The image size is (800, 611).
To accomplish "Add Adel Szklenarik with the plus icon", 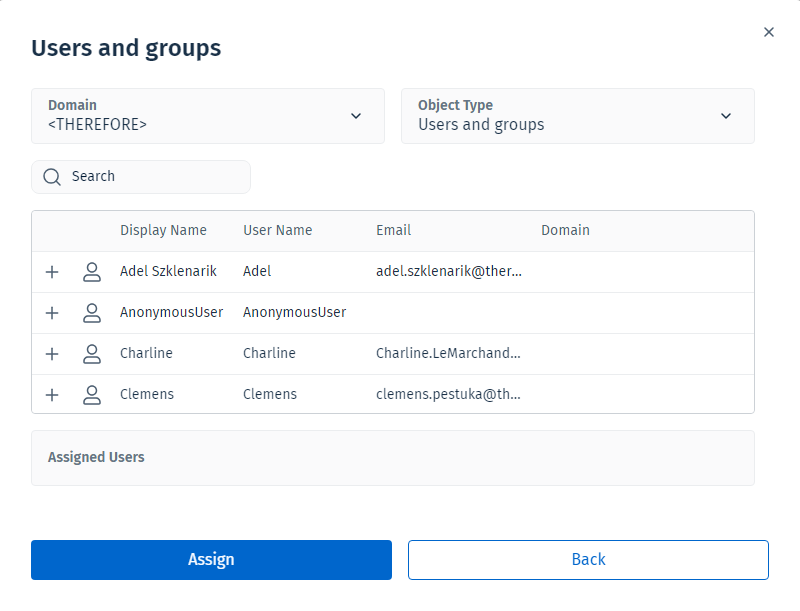I will (x=52, y=272).
